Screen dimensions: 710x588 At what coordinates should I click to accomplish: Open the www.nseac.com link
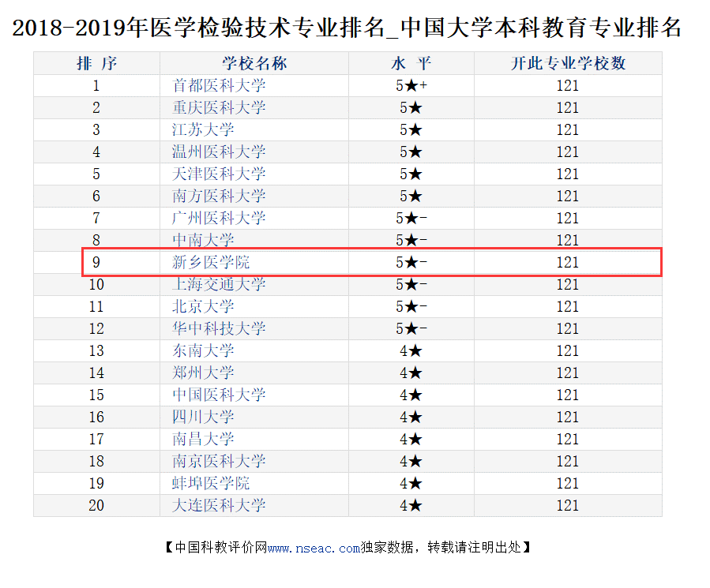click(314, 548)
